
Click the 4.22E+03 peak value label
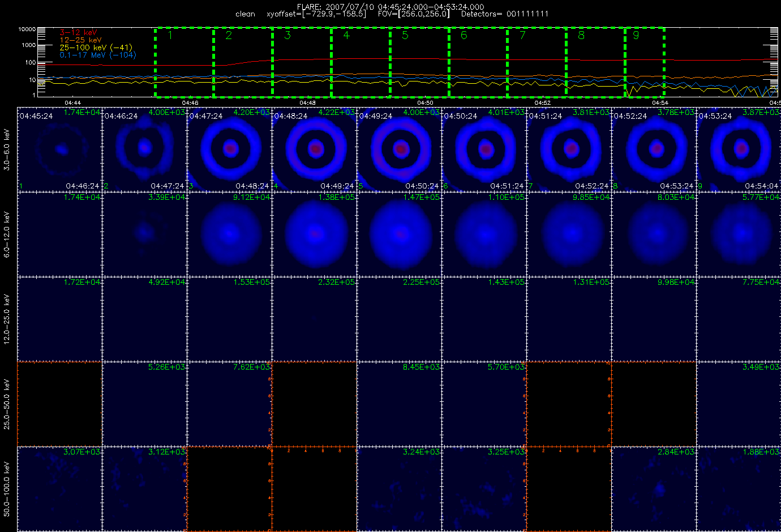coord(337,112)
